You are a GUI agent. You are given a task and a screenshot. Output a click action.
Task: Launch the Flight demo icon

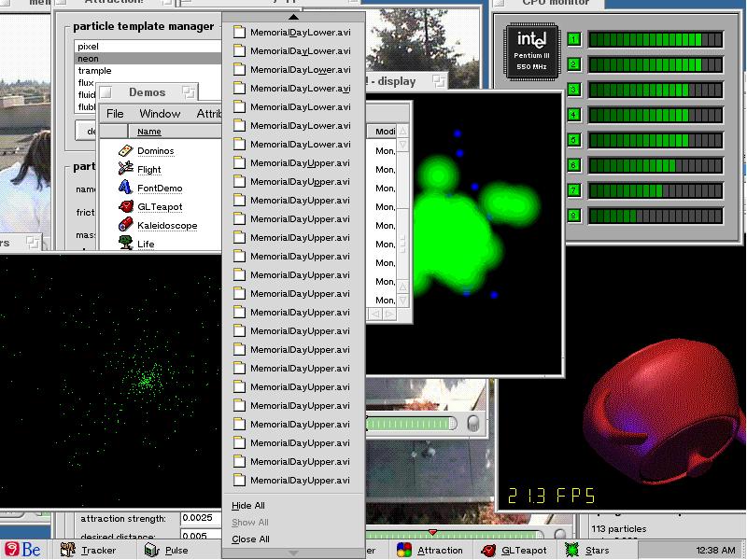click(x=126, y=169)
